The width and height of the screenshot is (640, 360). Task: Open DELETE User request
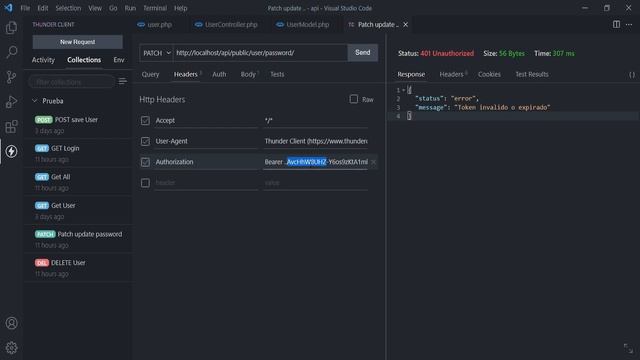coord(78,268)
